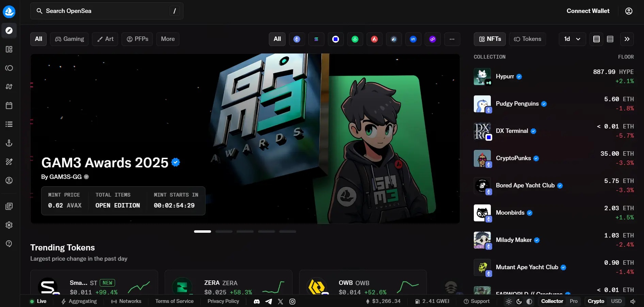Screen dimensions: 644x307
Task: Switch to the Tokens tab in the right panel
Action: tap(528, 39)
